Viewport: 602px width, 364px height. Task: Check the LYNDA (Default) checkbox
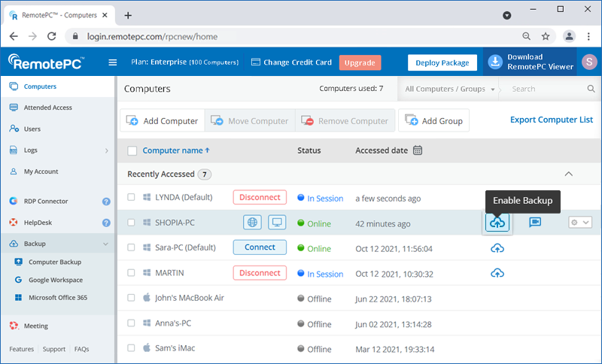click(x=131, y=197)
